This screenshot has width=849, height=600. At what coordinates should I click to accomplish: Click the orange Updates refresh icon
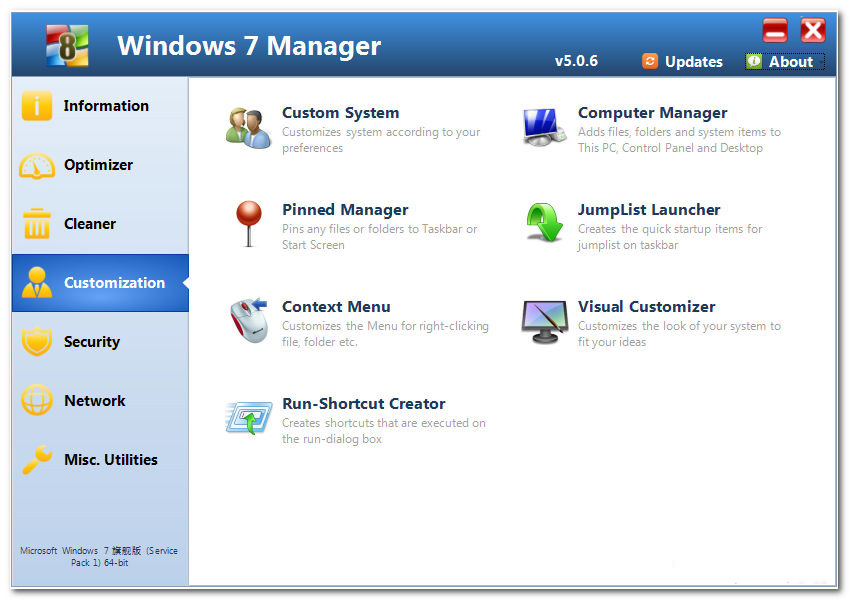650,61
